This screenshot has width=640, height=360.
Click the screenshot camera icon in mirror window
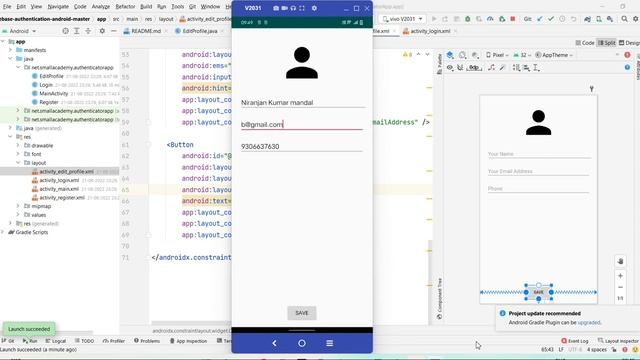tap(276, 8)
